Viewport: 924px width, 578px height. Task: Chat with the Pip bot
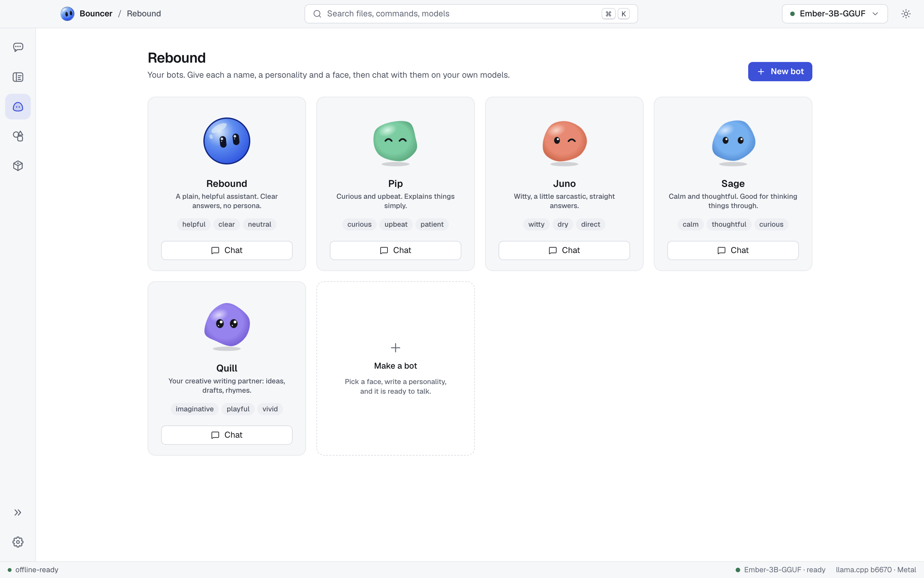click(396, 250)
